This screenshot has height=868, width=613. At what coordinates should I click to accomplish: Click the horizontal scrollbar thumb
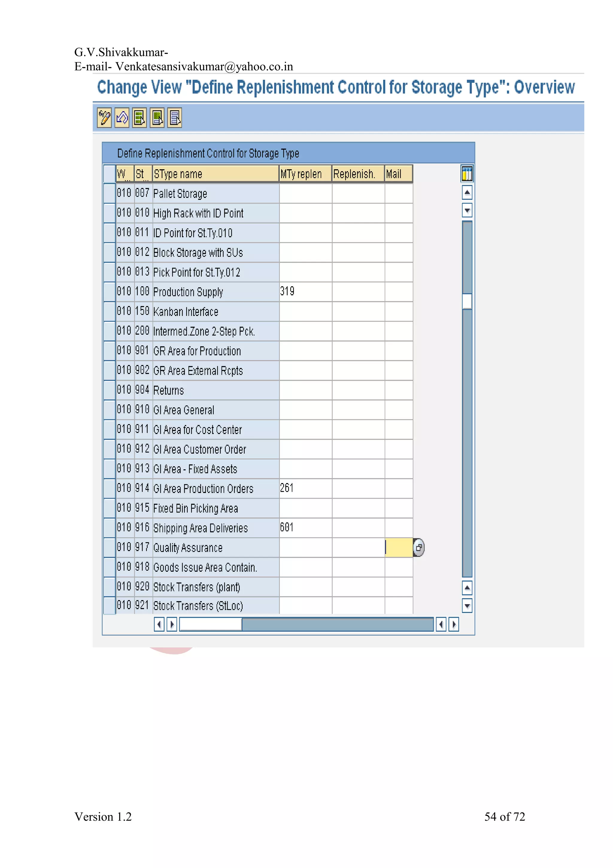(x=210, y=624)
